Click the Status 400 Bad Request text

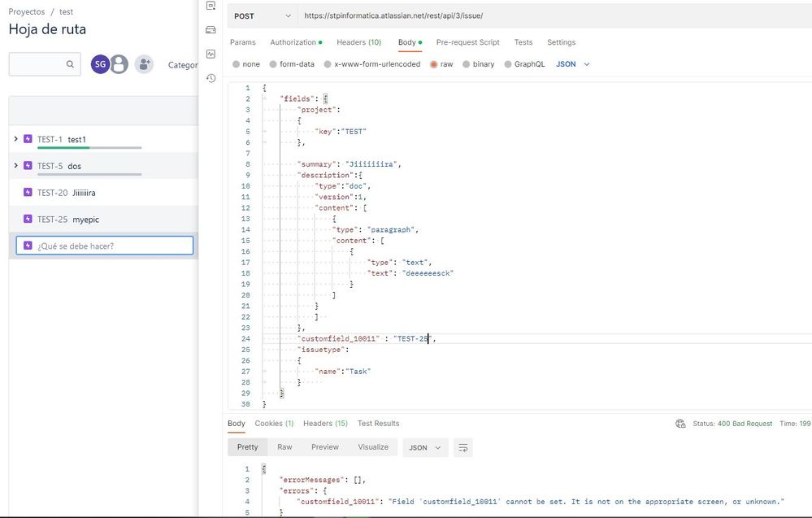732,423
